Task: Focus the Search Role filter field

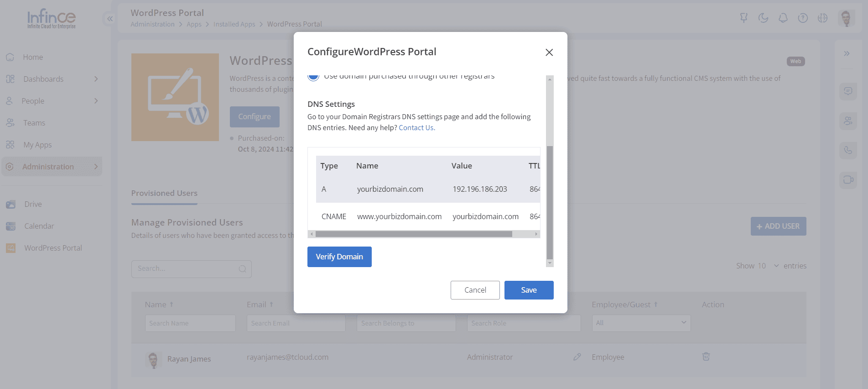Action: coord(524,323)
